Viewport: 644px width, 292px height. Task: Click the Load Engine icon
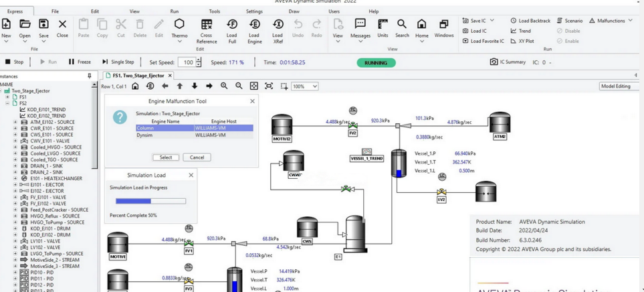(x=255, y=24)
